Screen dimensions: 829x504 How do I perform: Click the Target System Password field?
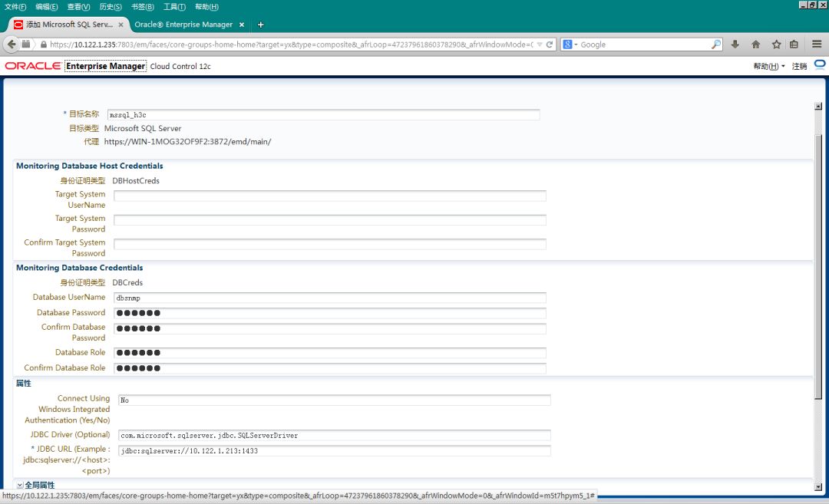coord(330,220)
